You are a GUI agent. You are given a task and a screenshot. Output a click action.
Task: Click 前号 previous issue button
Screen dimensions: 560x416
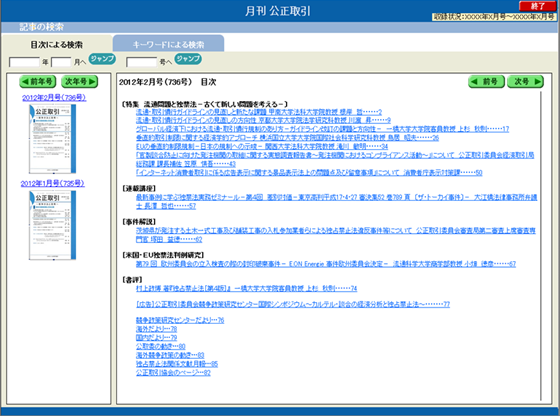486,81
